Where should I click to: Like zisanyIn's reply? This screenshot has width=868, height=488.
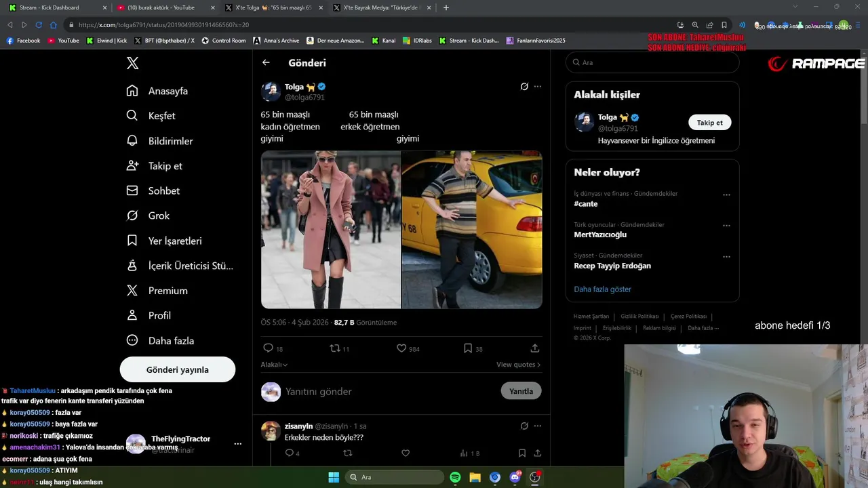[406, 453]
